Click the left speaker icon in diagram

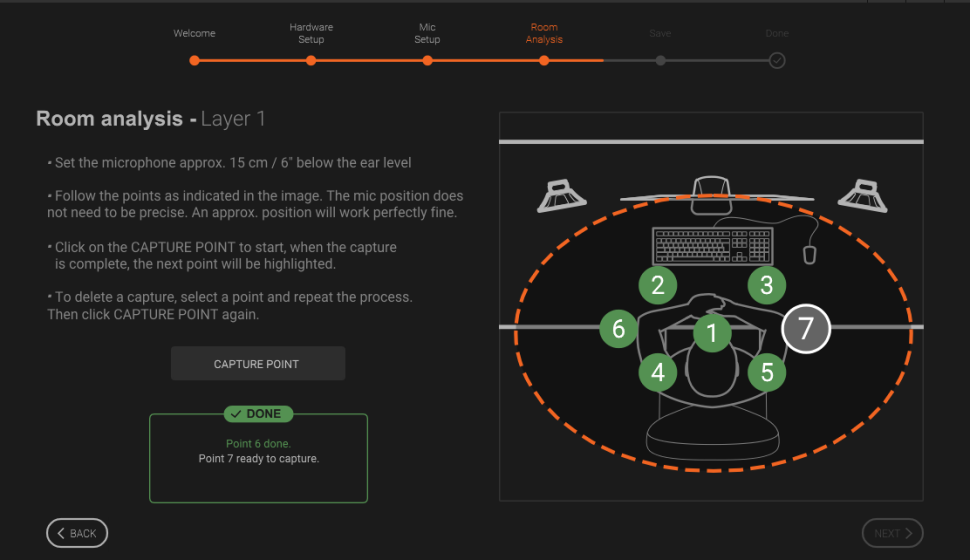coord(561,196)
